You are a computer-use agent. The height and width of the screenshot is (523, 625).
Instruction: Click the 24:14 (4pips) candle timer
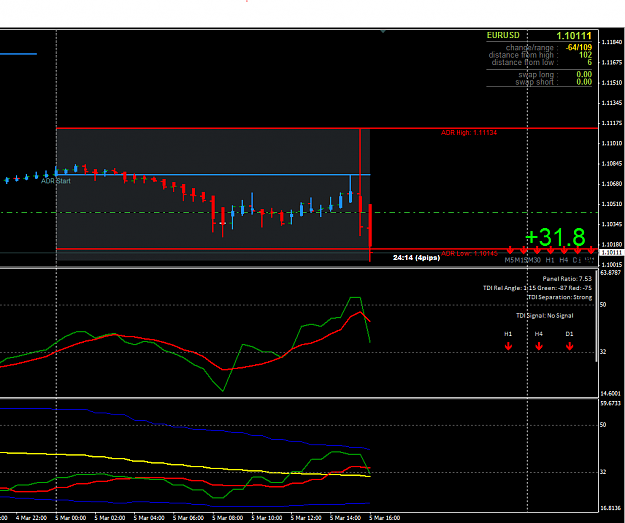pyautogui.click(x=417, y=258)
